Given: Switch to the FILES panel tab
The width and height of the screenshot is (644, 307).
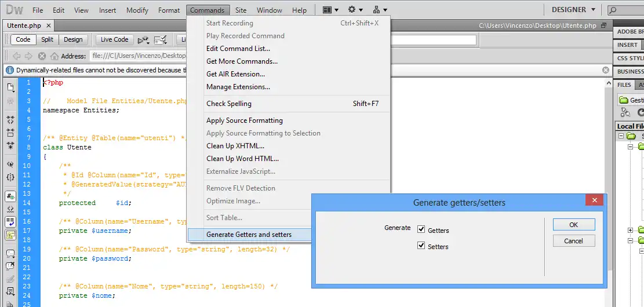Looking at the screenshot, I should (624, 85).
